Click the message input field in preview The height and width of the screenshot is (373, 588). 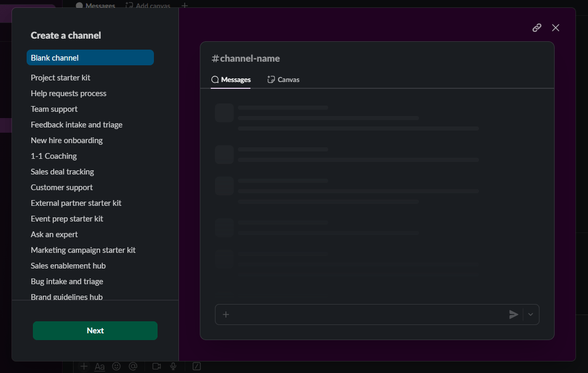[365, 314]
